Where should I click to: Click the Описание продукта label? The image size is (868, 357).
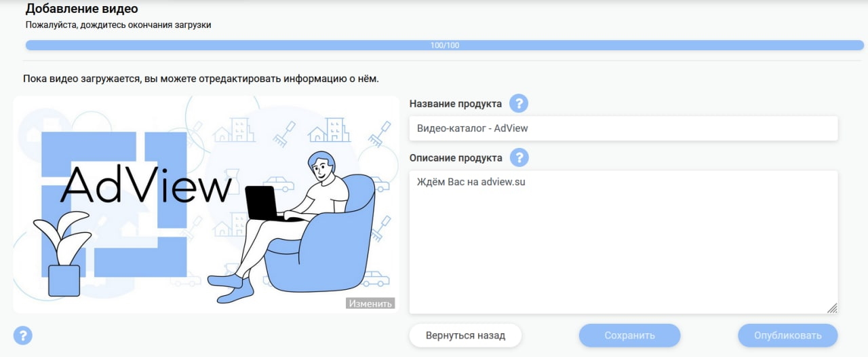click(456, 157)
